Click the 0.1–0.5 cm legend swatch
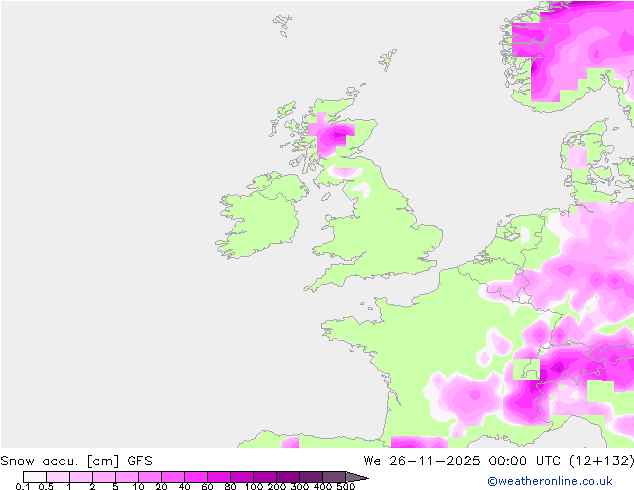Viewport: 634px width, 490px height. pos(35,477)
